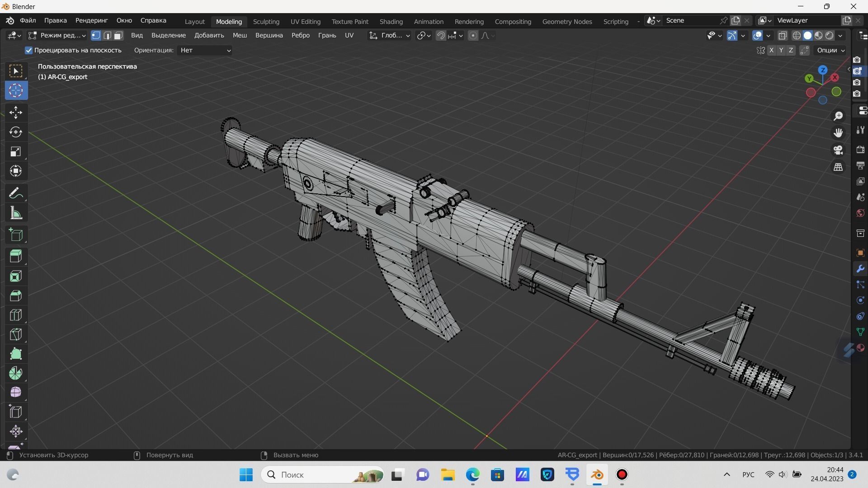Select the Scale tool
Screen dimensions: 868x488
(16, 151)
